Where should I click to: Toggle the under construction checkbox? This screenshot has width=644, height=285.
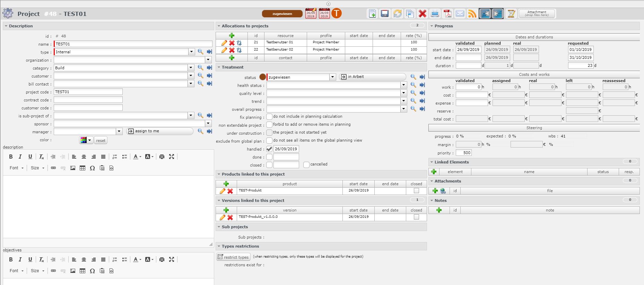coord(269,133)
